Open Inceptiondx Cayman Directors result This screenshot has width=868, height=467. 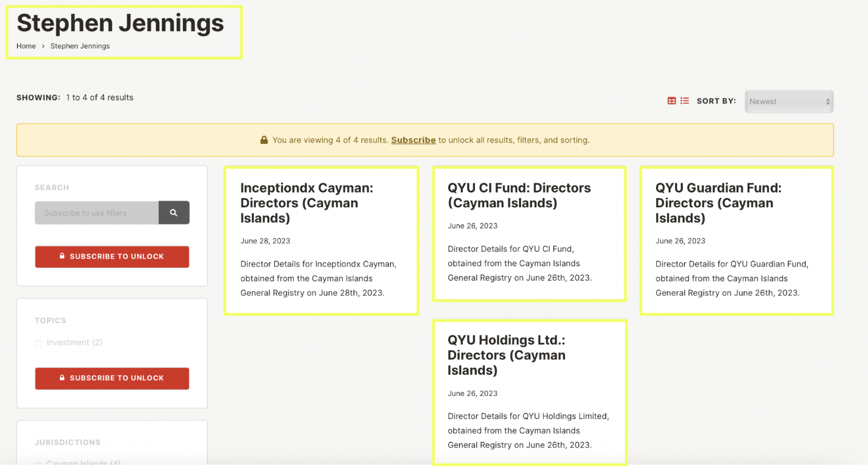tap(307, 203)
